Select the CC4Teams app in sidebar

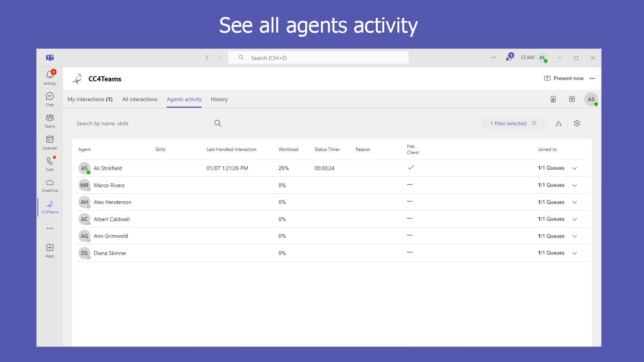coord(50,207)
